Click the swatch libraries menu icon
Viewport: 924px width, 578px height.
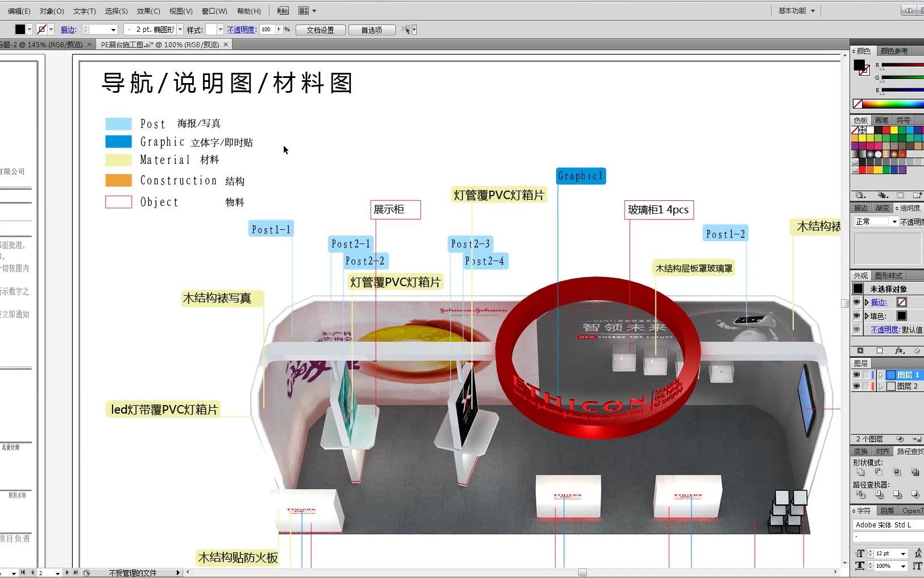pyautogui.click(x=860, y=195)
